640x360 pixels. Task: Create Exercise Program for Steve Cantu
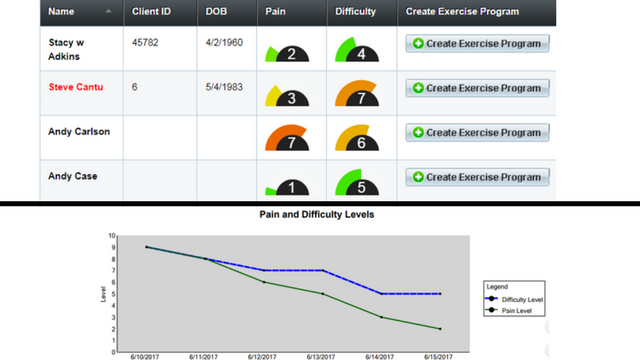(x=477, y=88)
